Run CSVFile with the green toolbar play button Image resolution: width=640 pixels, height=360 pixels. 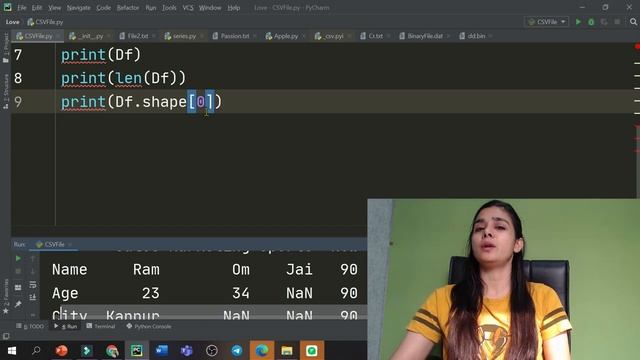click(x=578, y=22)
